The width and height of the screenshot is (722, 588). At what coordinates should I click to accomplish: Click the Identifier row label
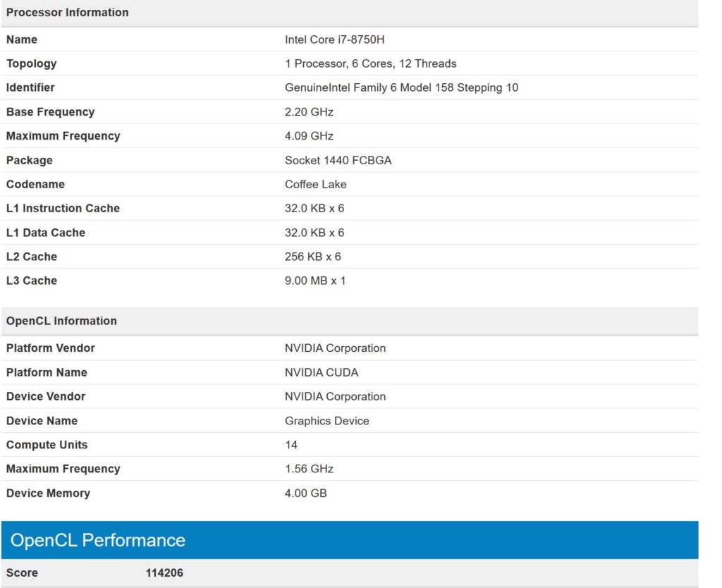(x=30, y=87)
